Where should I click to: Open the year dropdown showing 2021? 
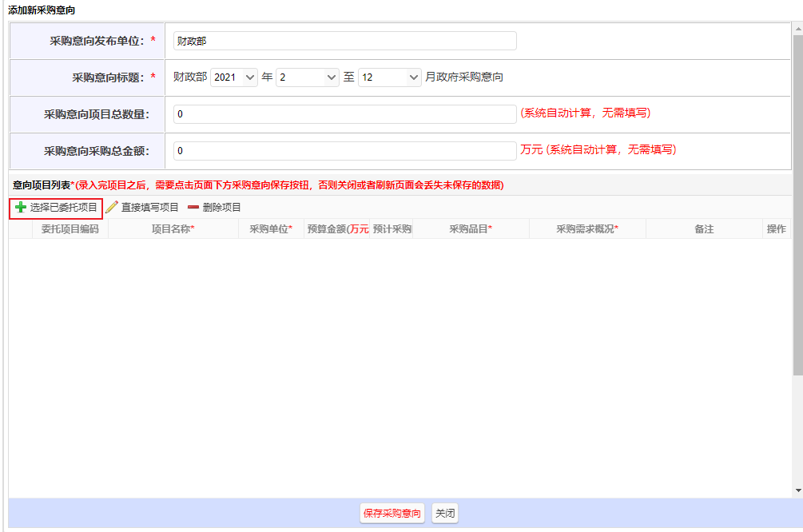pyautogui.click(x=233, y=77)
